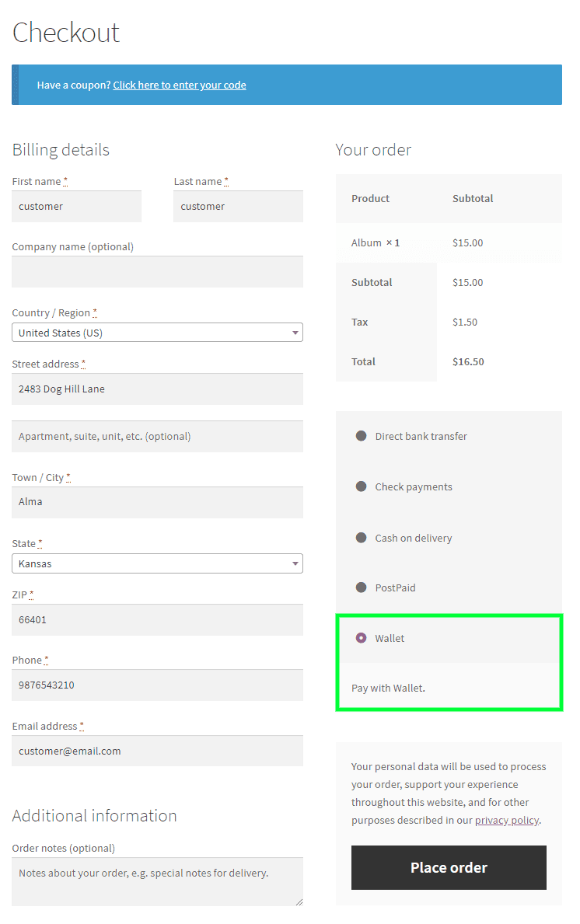Choose Check payments radio button
580x924 pixels.
tap(361, 486)
